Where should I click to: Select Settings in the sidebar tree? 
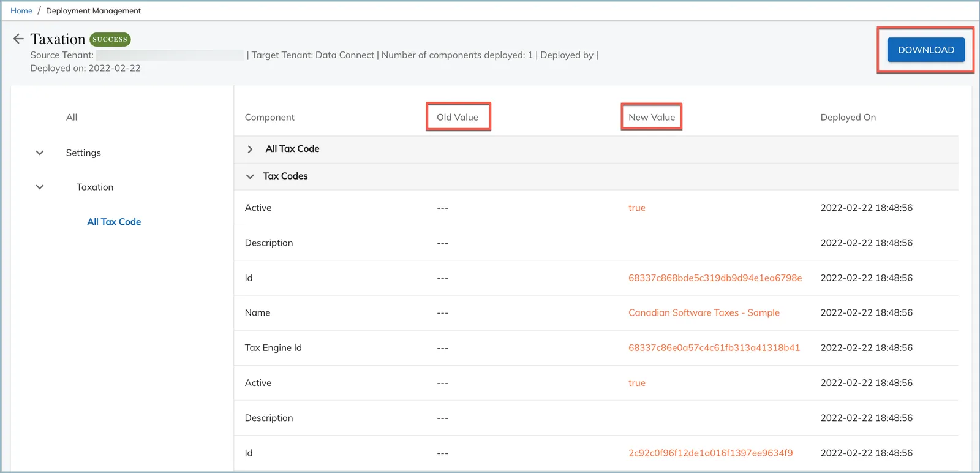83,153
